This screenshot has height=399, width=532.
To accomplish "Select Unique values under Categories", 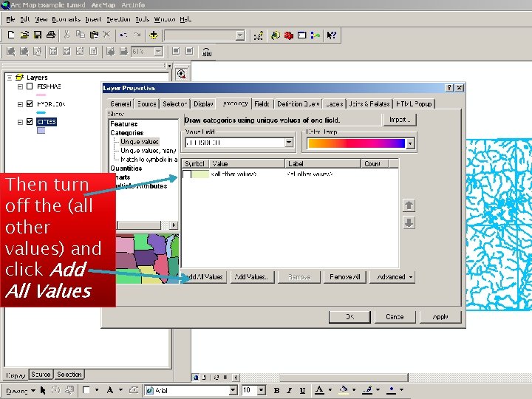I will pyautogui.click(x=139, y=141).
